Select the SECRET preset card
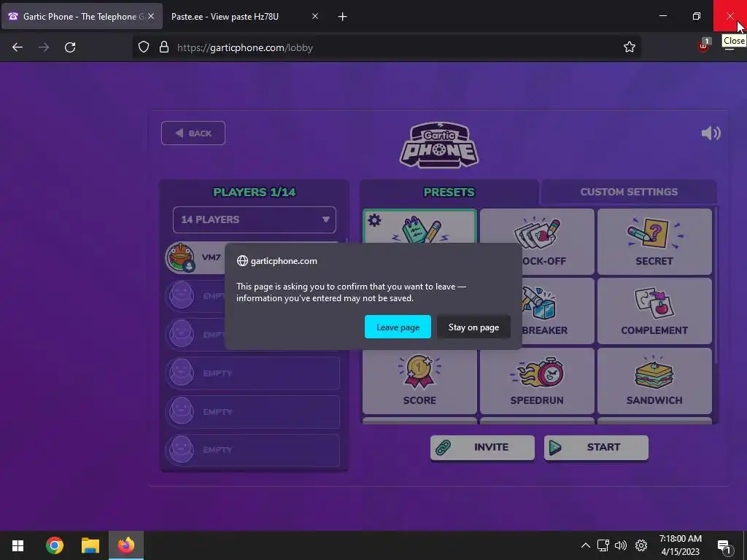This screenshot has height=560, width=747. pyautogui.click(x=654, y=242)
